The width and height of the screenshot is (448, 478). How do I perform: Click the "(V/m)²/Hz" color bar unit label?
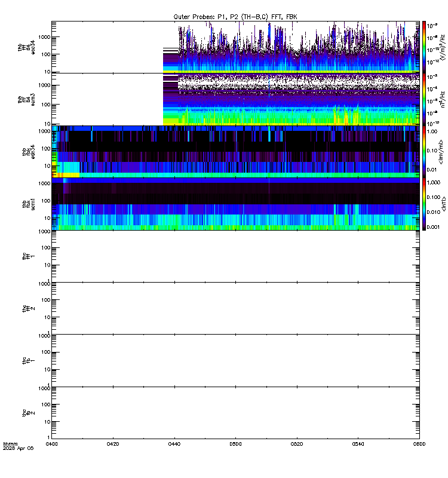click(x=443, y=47)
